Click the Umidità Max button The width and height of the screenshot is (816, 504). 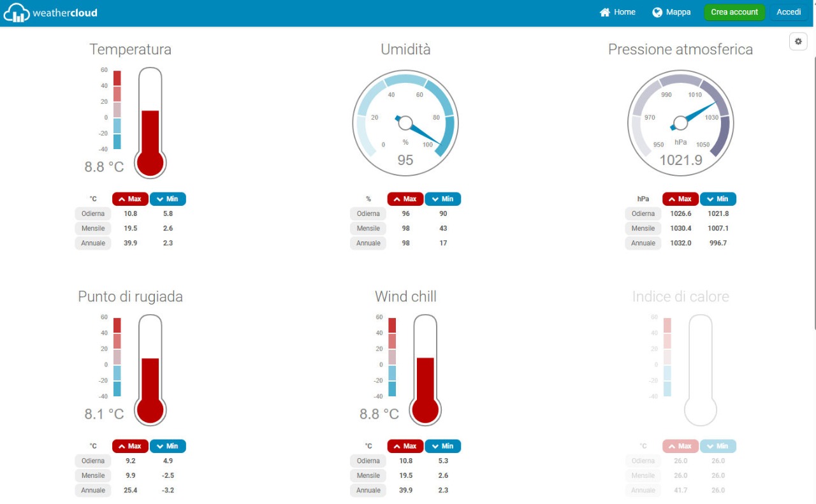405,199
